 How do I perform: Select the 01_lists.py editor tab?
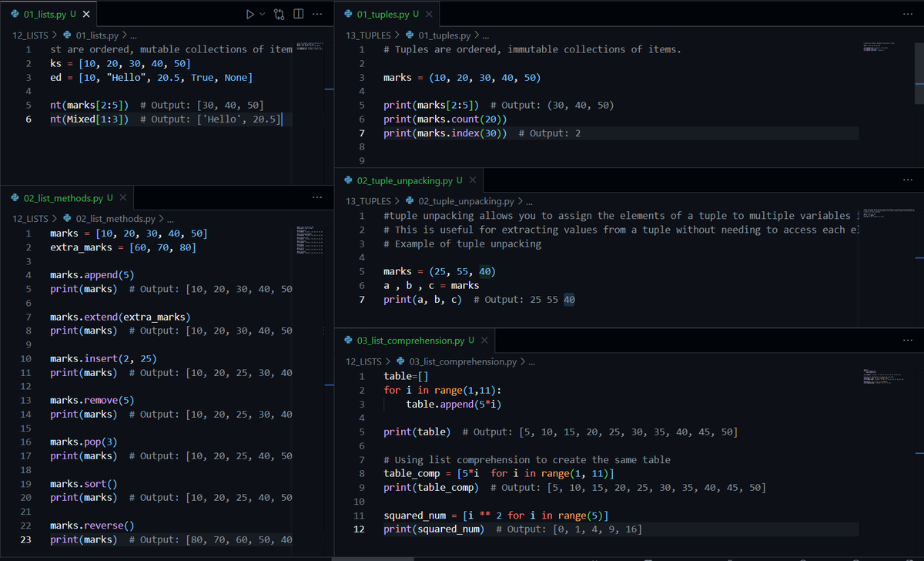point(49,15)
